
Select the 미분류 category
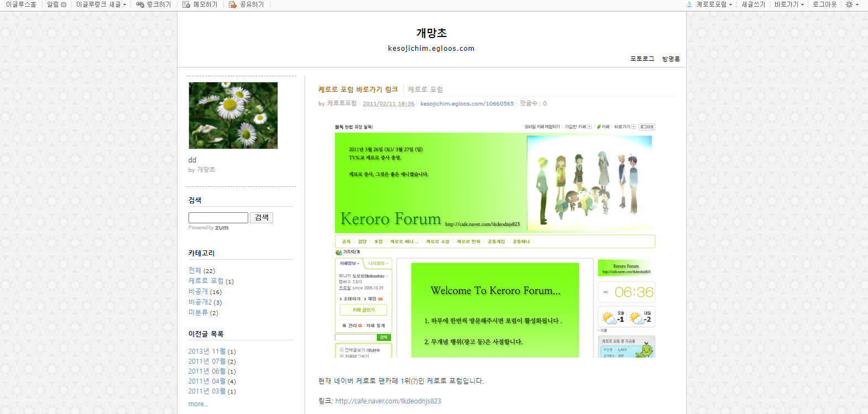tap(198, 313)
